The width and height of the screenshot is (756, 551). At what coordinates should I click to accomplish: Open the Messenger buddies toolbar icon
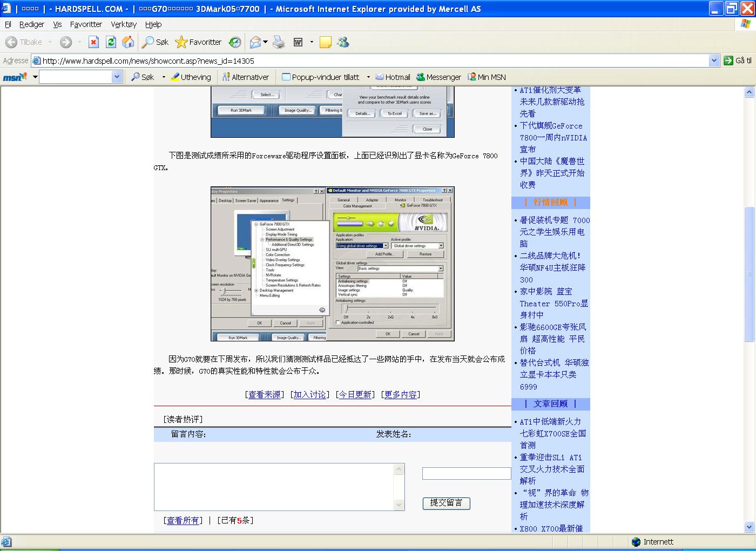click(x=343, y=42)
